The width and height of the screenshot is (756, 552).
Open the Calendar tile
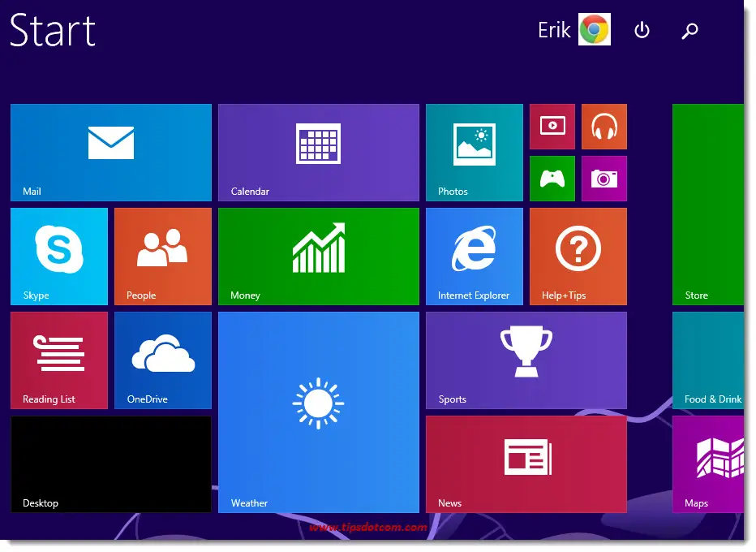tap(319, 153)
